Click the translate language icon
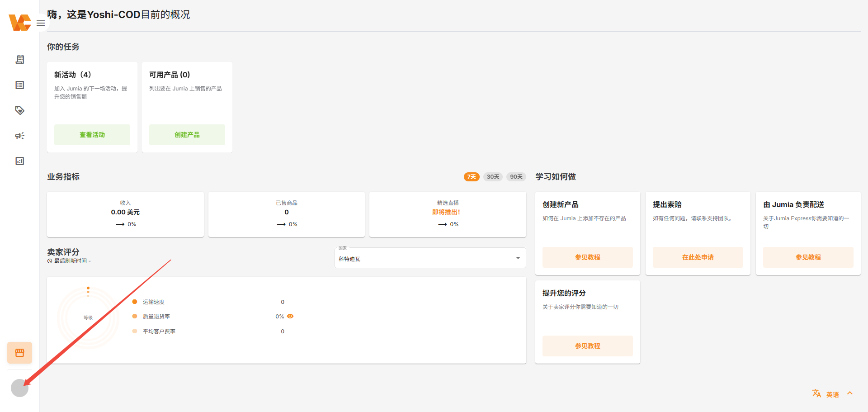868x412 pixels. (816, 393)
